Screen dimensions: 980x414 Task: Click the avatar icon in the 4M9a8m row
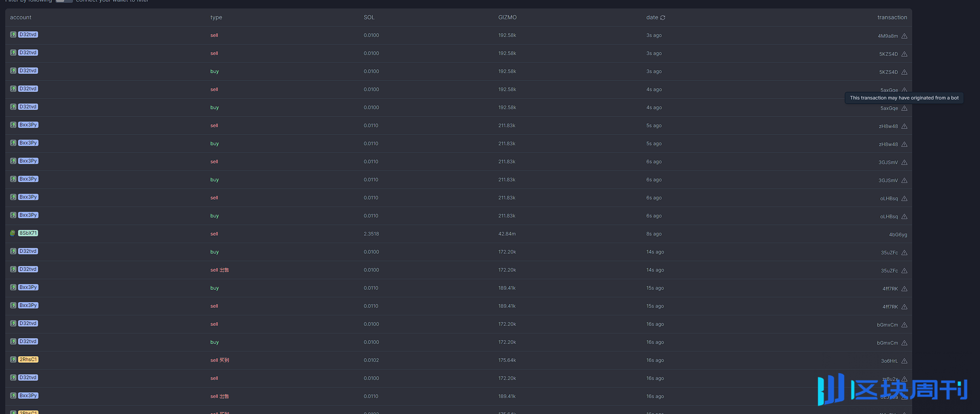tap(13, 34)
